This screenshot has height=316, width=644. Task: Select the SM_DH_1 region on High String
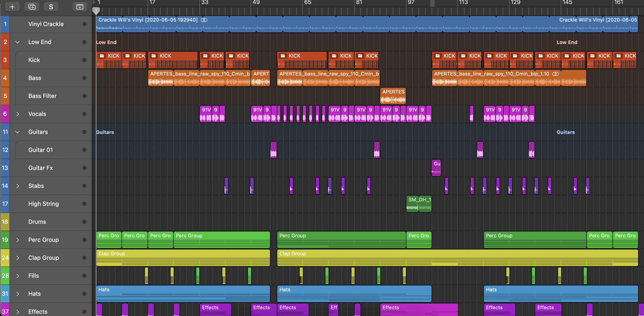[x=419, y=204]
